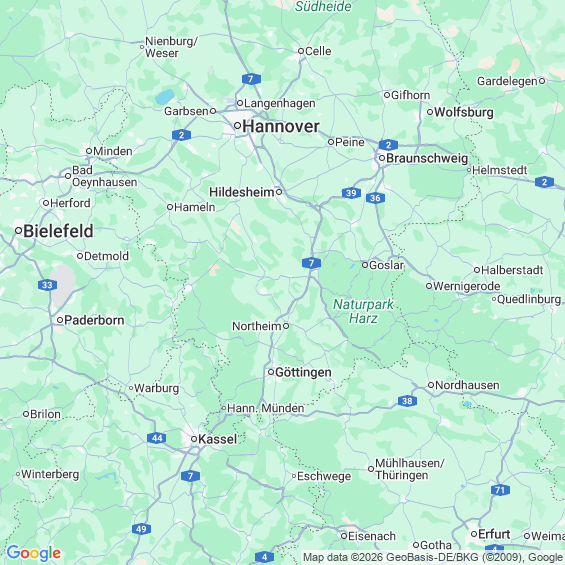
Task: Click the A49 highway shield
Action: tap(141, 529)
